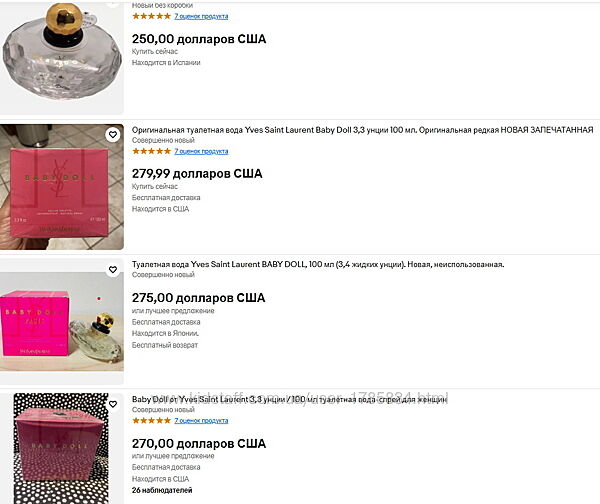Open the red YSL Baby Doll box thumbnail

[62, 187]
